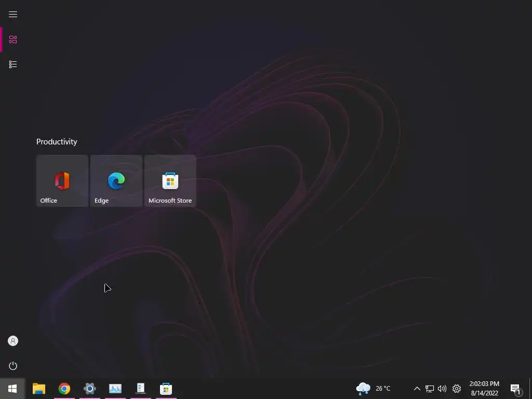The width and height of the screenshot is (532, 399).
Task: Open the weather widget icon
Action: pyautogui.click(x=363, y=389)
